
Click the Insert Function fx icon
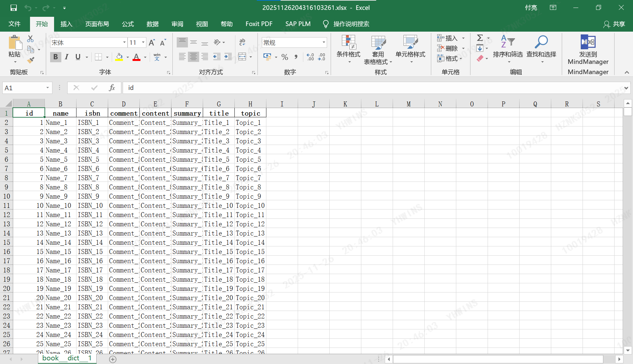coord(112,88)
